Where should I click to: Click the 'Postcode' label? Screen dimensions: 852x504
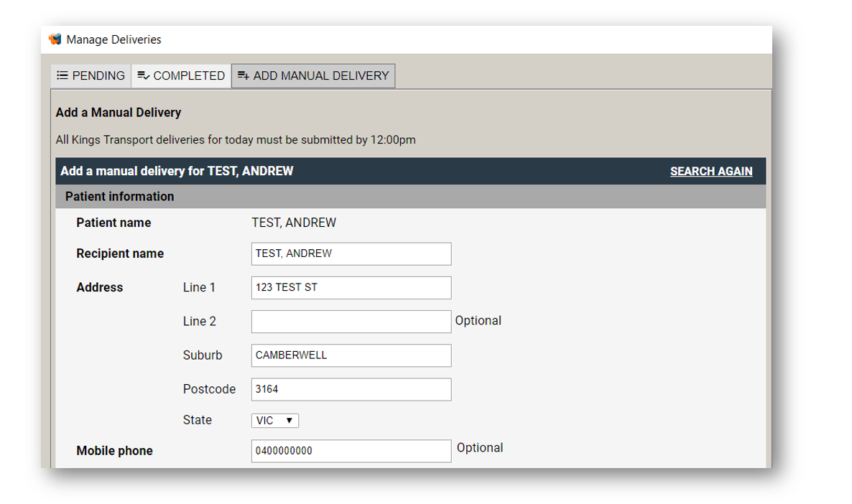[x=209, y=389]
